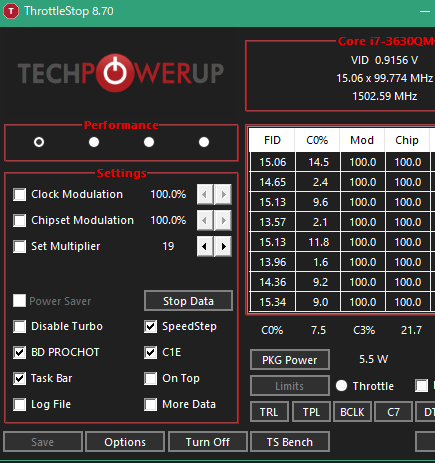The image size is (435, 463).
Task: Enable the Log File checkbox
Action: (x=19, y=404)
